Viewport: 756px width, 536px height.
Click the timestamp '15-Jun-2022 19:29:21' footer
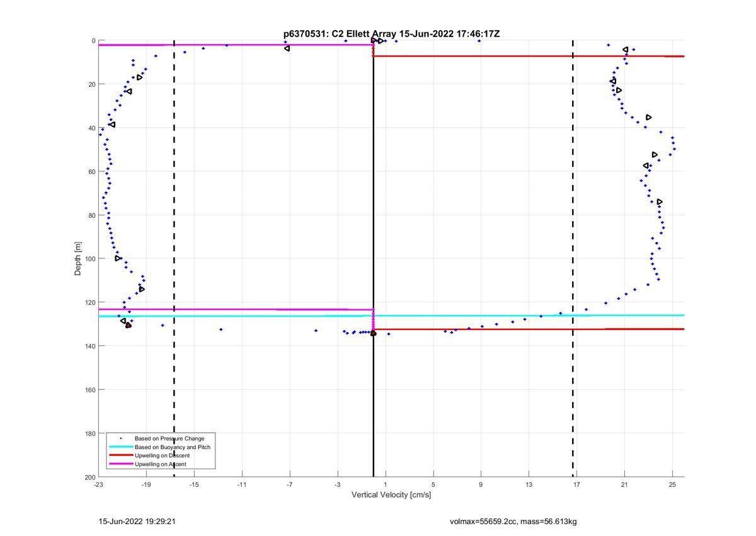point(137,522)
